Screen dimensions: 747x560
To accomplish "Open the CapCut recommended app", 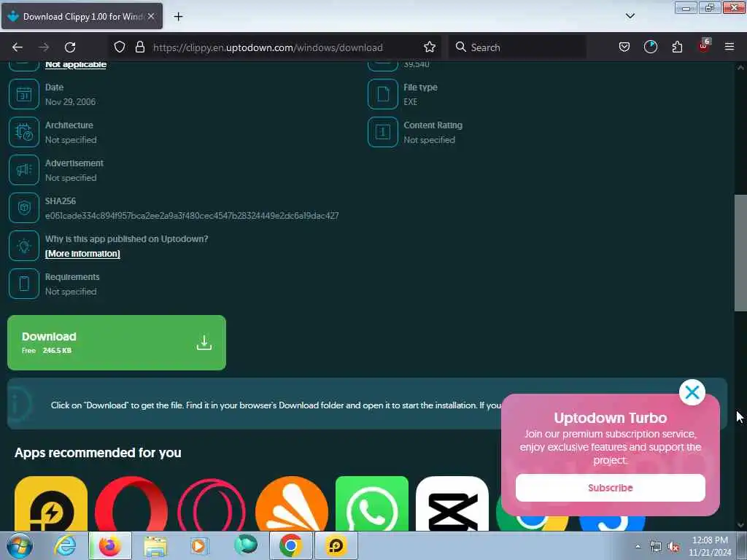I will tap(452, 504).
